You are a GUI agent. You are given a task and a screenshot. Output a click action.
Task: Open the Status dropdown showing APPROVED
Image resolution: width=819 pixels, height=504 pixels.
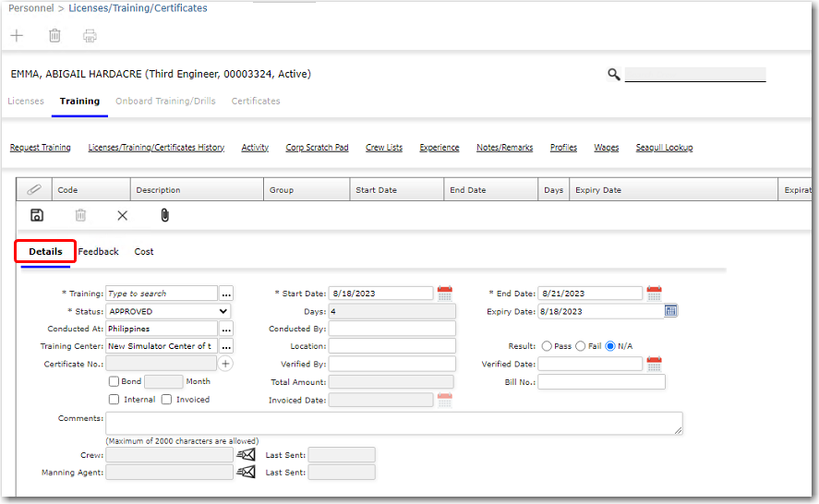pos(168,311)
